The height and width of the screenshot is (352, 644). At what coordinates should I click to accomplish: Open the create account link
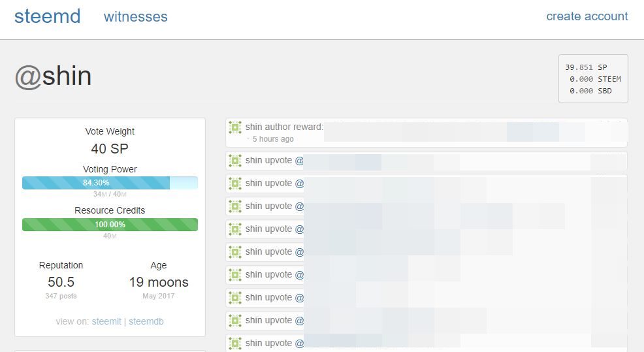pyautogui.click(x=587, y=16)
